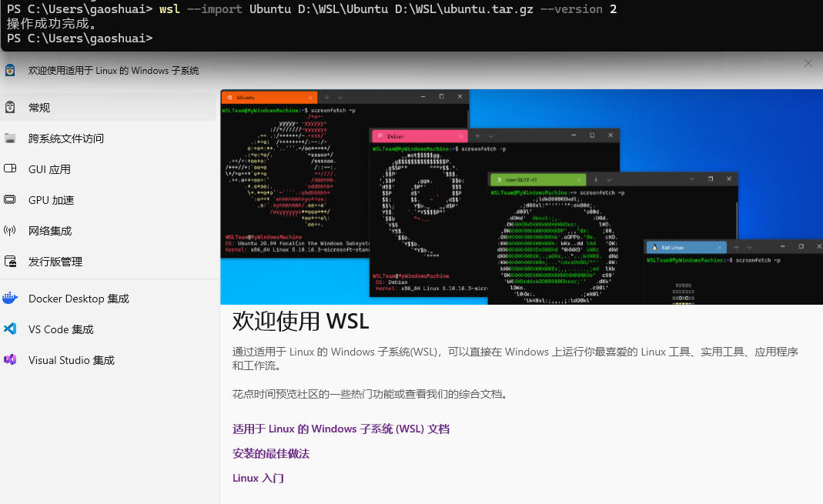Click the paragraph starting with 通过适用于 Linux

pyautogui.click(x=515, y=359)
